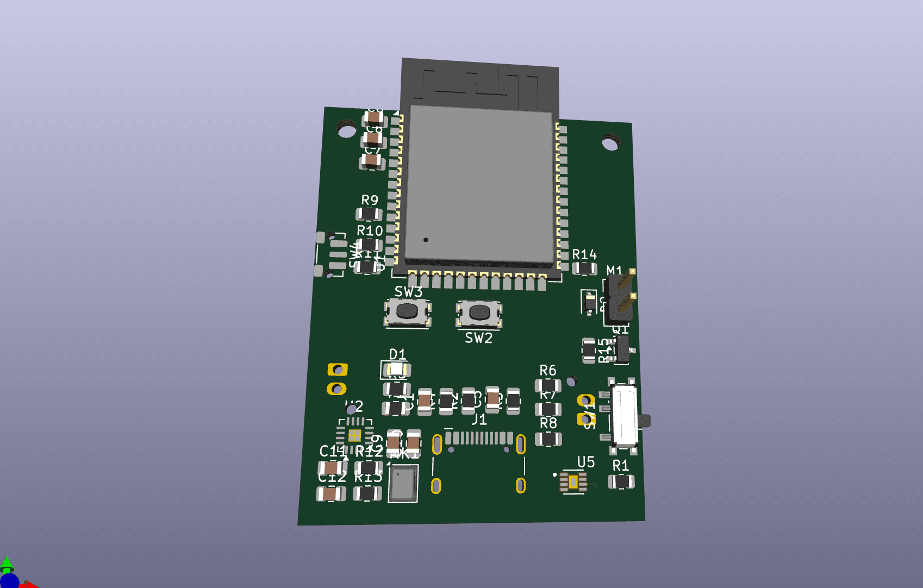Viewport: 923px width, 588px height.
Task: Select the white slide switch on right edge
Action: [624, 415]
